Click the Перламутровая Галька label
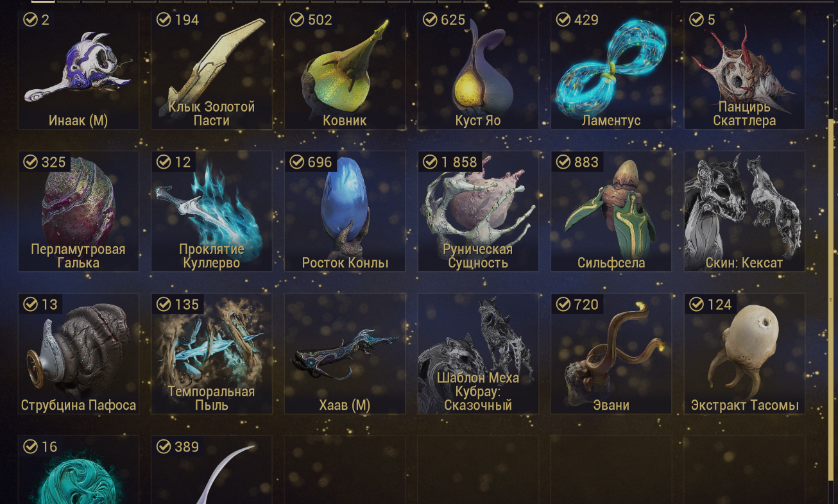 point(78,256)
